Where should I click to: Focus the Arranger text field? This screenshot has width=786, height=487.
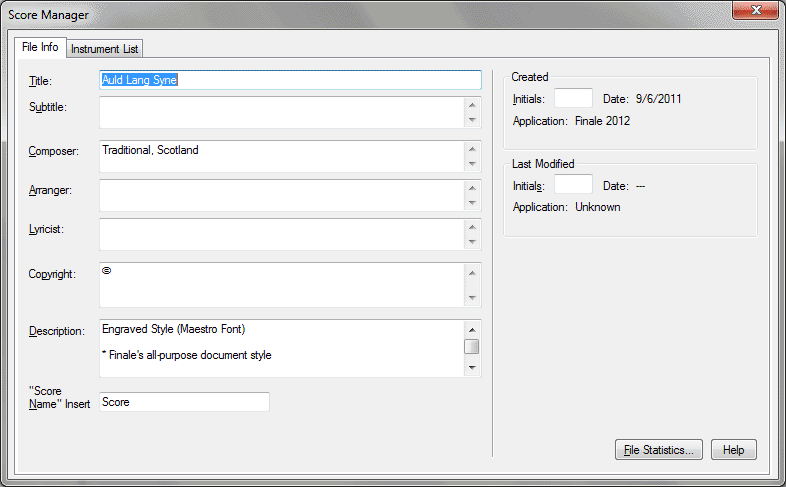280,195
